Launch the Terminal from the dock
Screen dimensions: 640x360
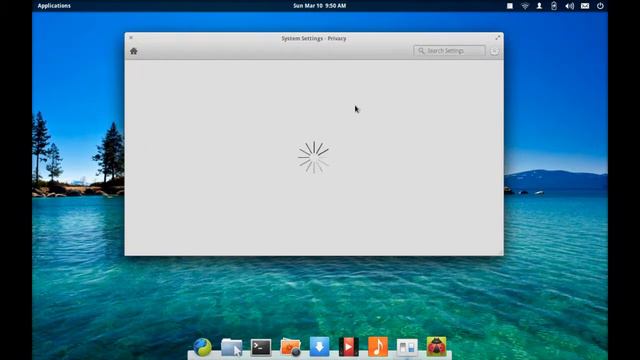[261, 347]
